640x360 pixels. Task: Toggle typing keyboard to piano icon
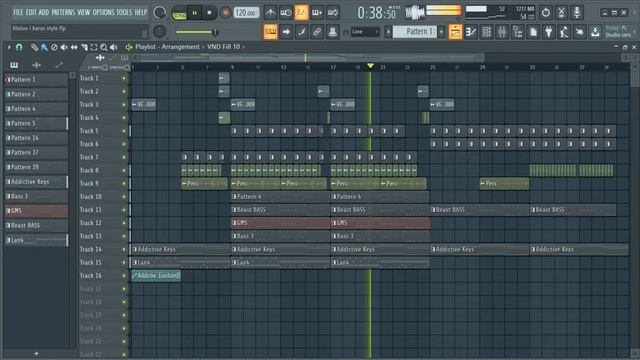point(270,32)
